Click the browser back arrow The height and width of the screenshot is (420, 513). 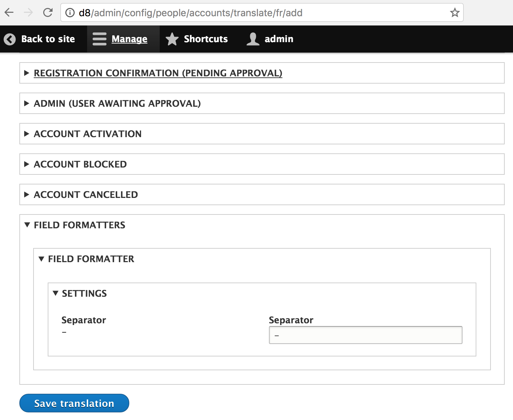tap(9, 13)
